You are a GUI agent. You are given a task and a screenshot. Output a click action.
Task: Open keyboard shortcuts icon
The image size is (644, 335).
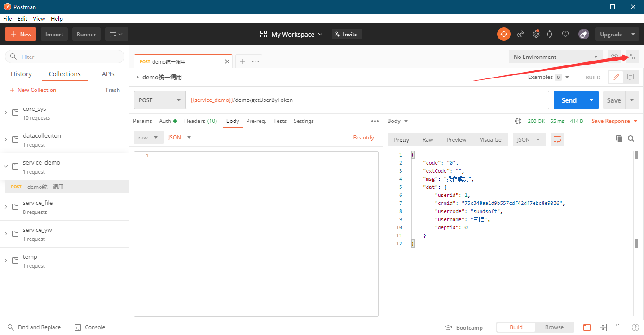[x=619, y=327]
